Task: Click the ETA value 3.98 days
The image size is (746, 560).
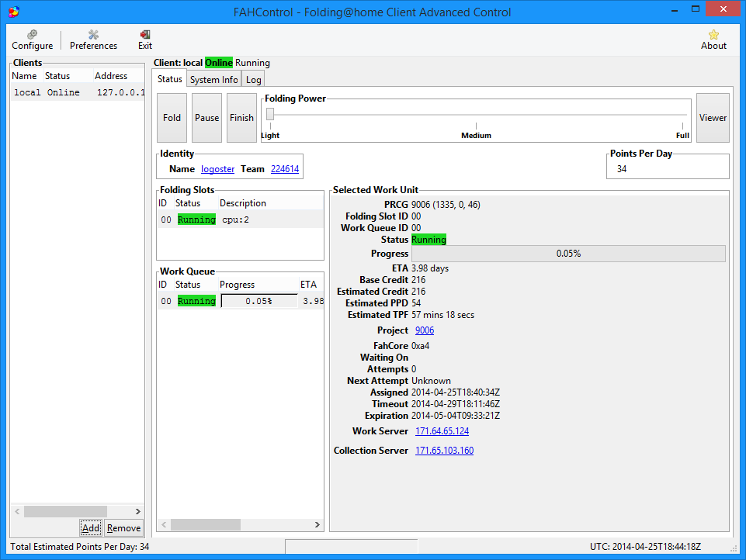Action: pyautogui.click(x=430, y=268)
